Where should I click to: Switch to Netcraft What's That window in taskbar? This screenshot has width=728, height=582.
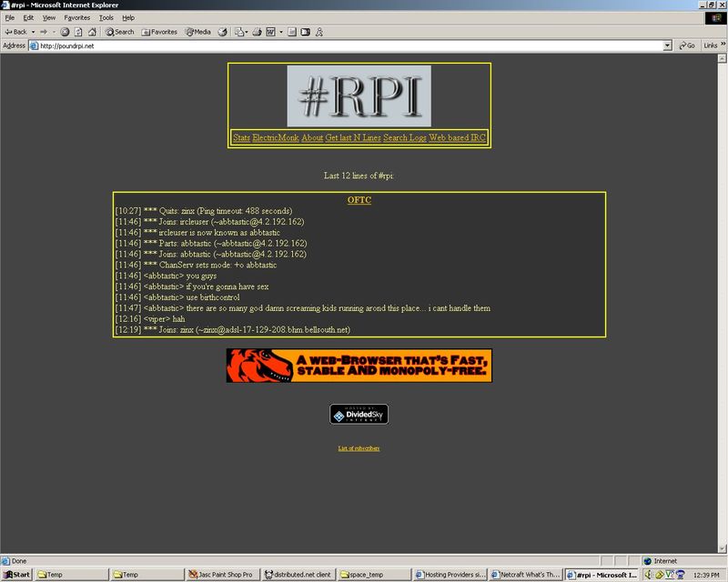click(526, 575)
